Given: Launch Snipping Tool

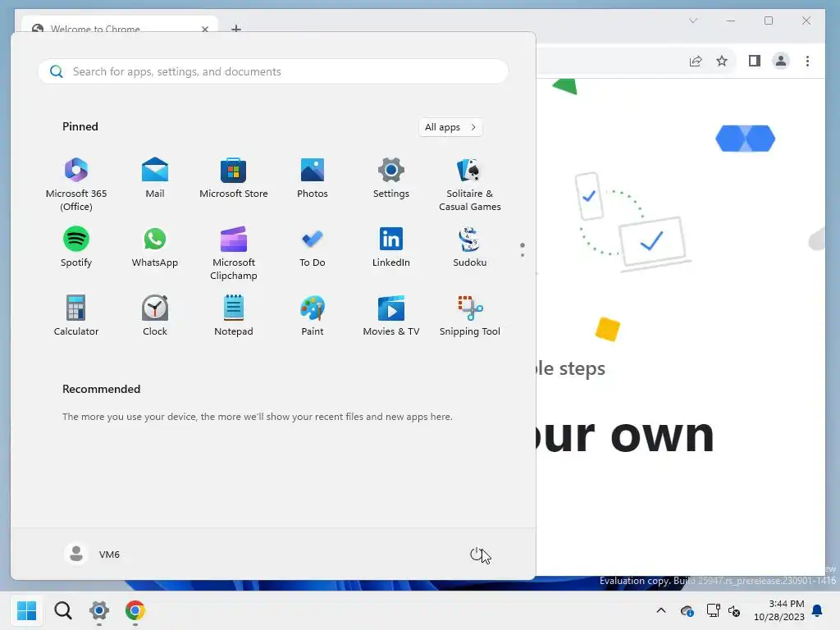Looking at the screenshot, I should point(470,316).
